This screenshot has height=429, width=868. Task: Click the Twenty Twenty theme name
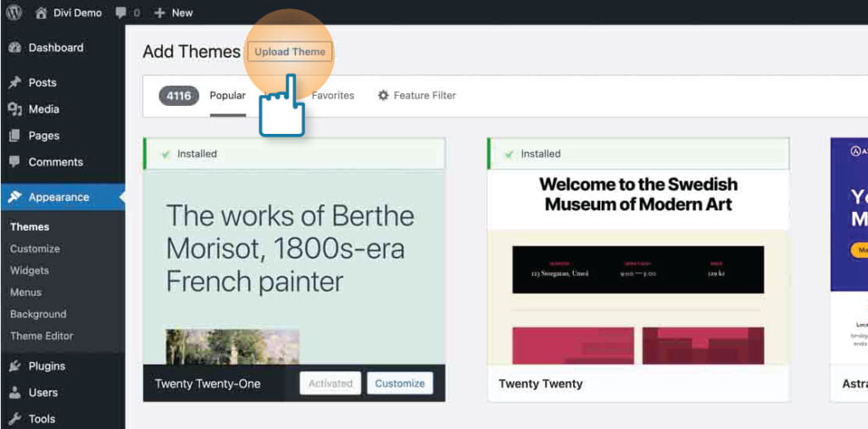click(540, 383)
